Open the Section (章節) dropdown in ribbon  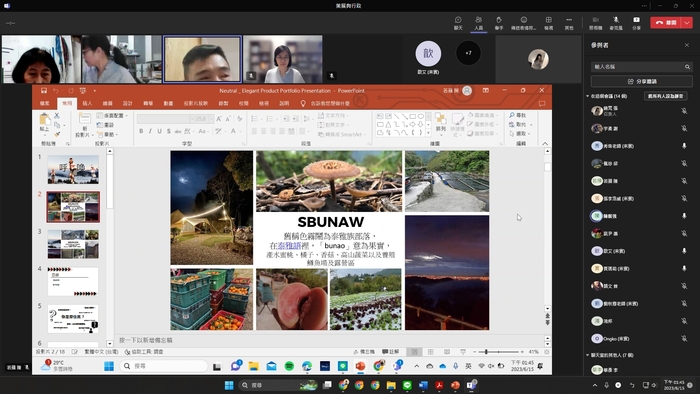click(x=108, y=134)
